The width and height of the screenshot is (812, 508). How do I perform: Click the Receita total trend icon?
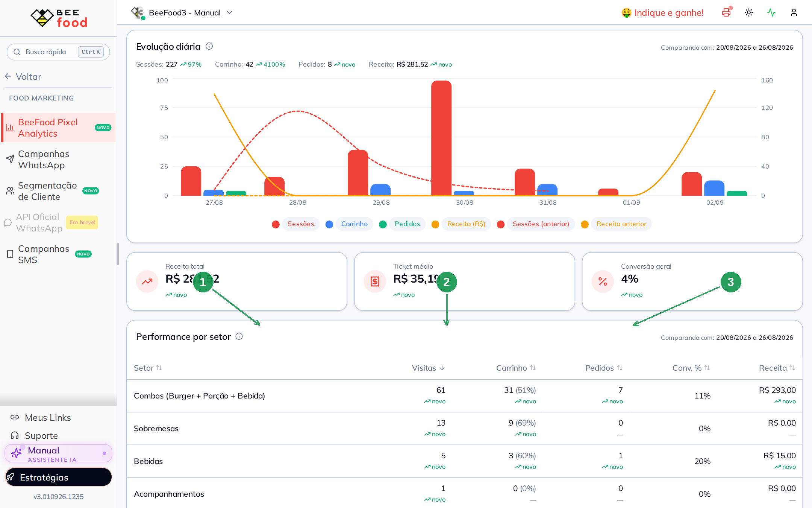coord(147,281)
